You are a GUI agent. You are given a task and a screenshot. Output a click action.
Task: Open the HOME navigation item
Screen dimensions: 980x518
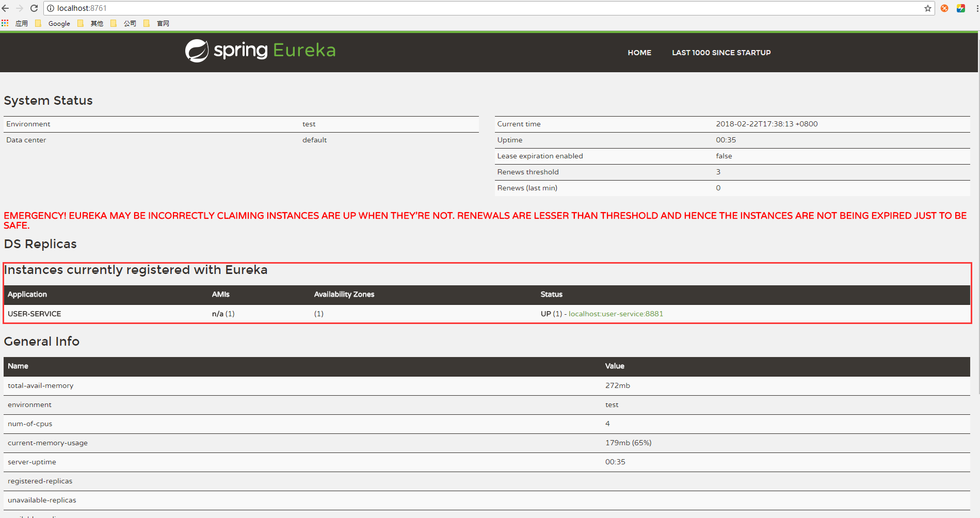(x=639, y=53)
